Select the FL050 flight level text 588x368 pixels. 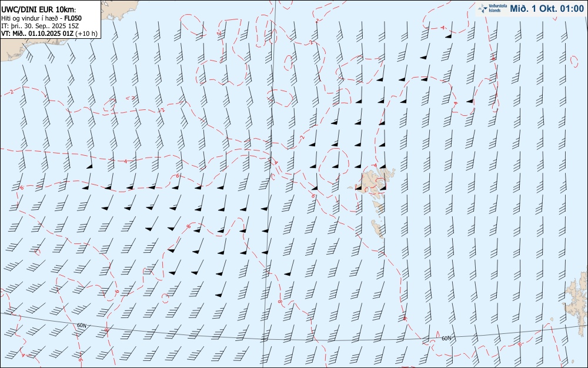[73, 18]
